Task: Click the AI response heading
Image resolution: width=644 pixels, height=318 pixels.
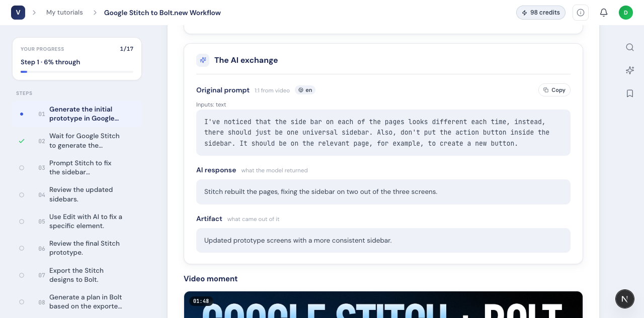Action: click(x=216, y=170)
